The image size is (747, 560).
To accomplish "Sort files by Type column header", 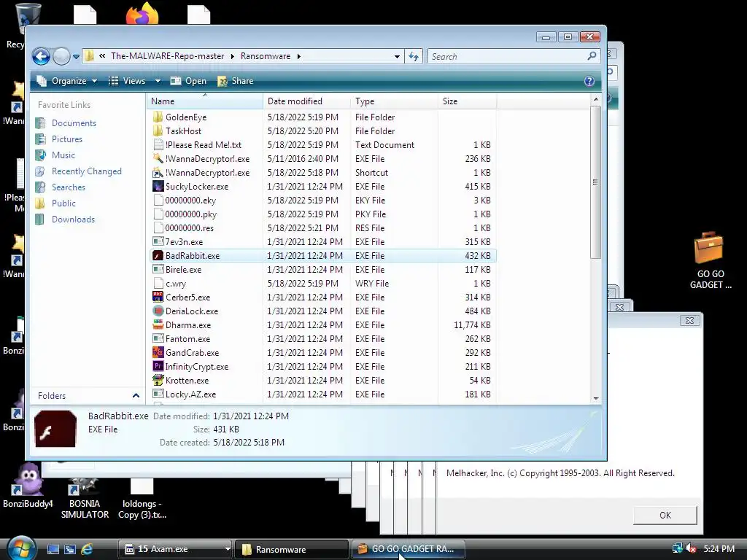I will coord(394,101).
